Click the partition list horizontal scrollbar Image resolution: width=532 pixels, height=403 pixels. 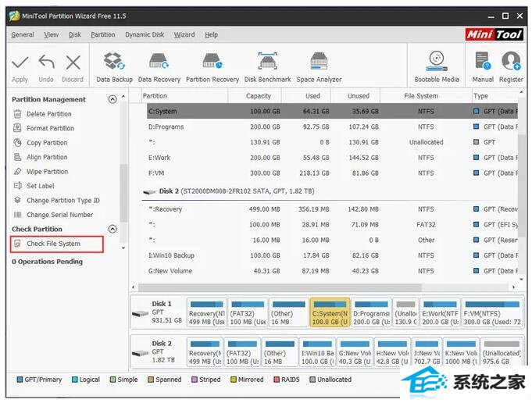(x=280, y=287)
